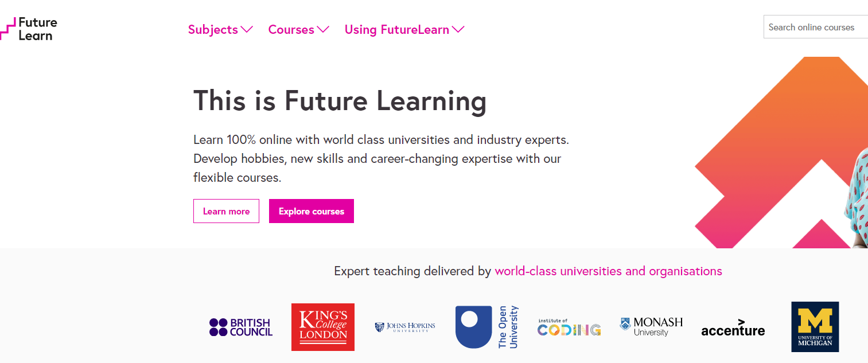Open the British Council partner logo
This screenshot has height=363, width=868.
tap(241, 327)
